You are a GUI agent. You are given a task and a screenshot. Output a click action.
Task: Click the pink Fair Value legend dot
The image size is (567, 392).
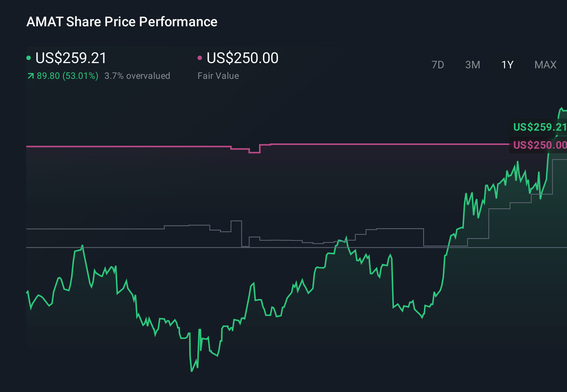pos(200,57)
